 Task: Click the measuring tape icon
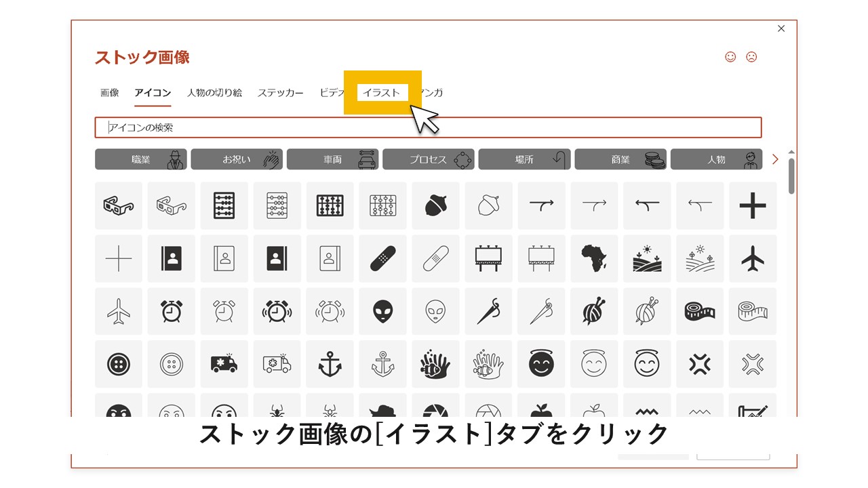tap(700, 311)
